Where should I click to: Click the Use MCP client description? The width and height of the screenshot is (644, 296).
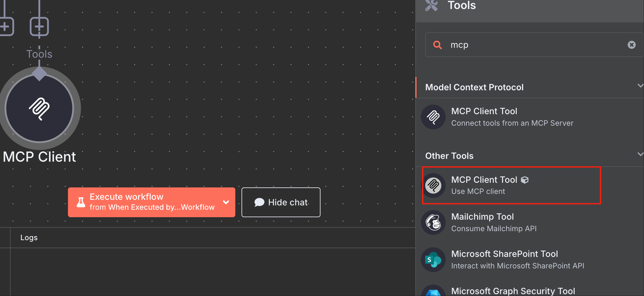tap(478, 191)
